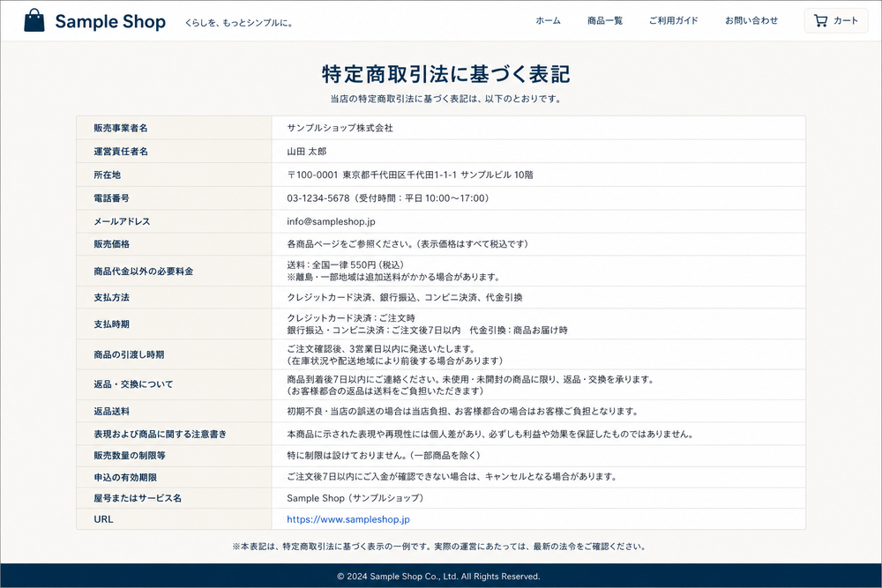Select the value サンプルショップ株式会社

tap(340, 128)
